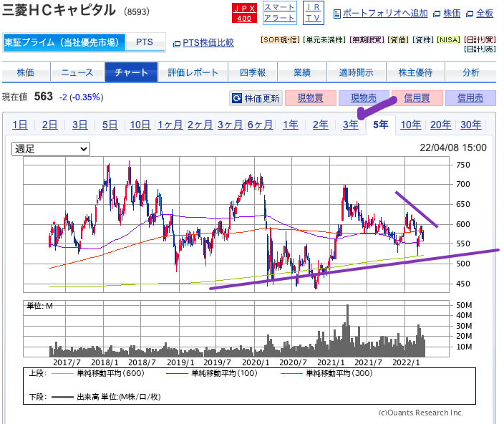Click the stock code (8593)
Viewport: 504px width, 424px height.
point(137,12)
